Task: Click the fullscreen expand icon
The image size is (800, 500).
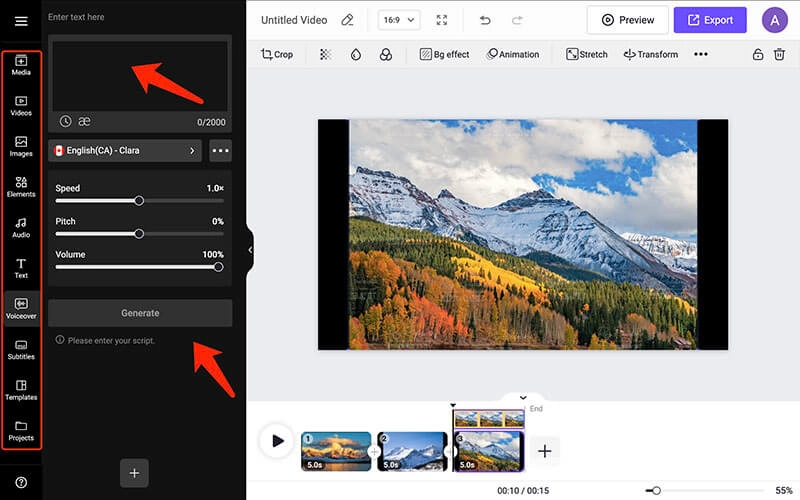Action: click(x=442, y=20)
